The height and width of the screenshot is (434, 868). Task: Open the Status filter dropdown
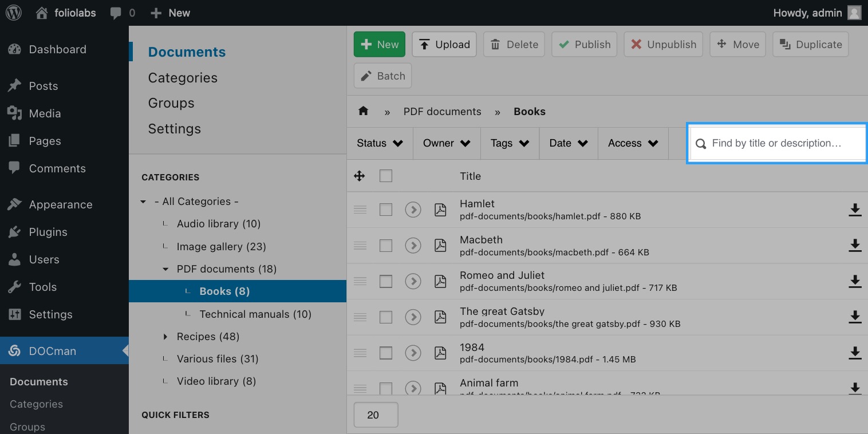click(x=380, y=143)
